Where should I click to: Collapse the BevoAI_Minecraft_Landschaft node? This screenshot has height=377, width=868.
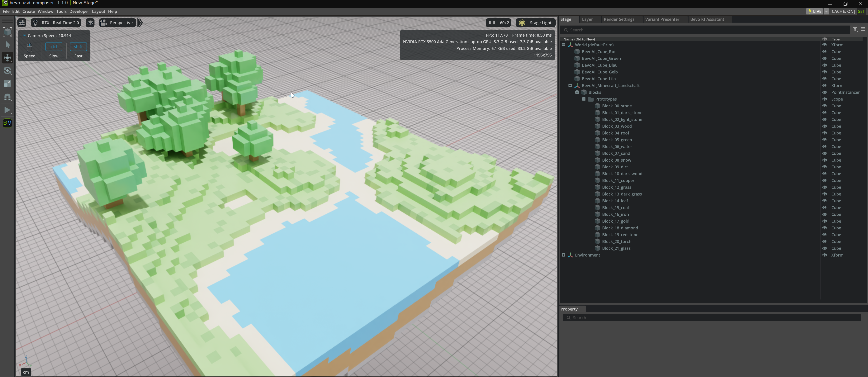(570, 85)
